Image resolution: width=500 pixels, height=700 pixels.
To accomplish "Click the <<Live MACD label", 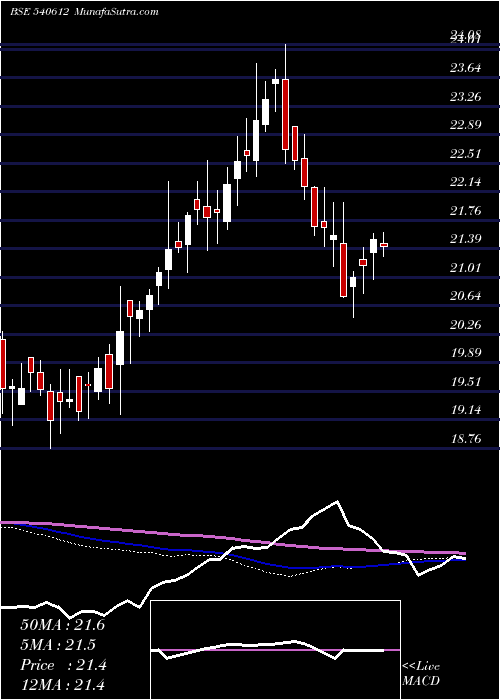I will (x=421, y=674).
